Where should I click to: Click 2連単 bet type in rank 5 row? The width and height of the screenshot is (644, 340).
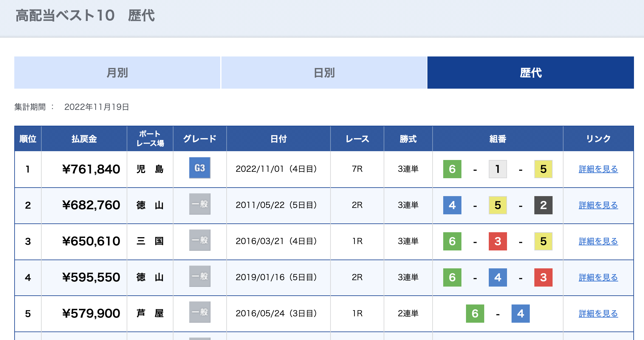click(408, 314)
